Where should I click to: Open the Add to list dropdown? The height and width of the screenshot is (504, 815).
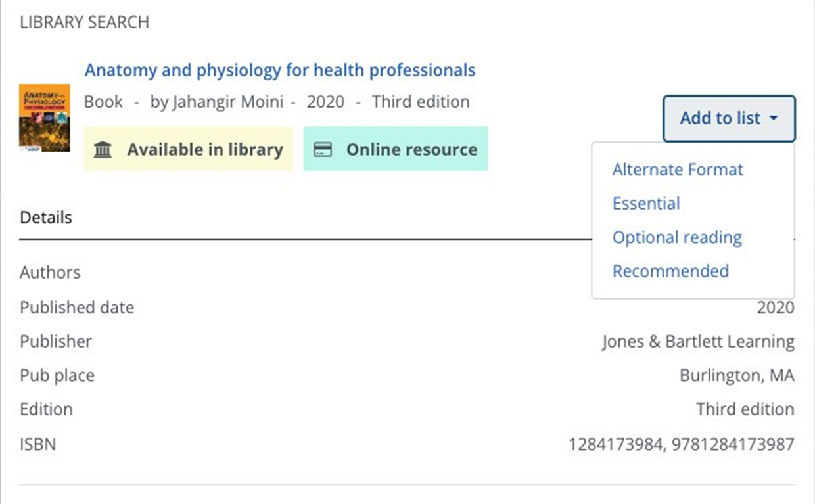[728, 119]
